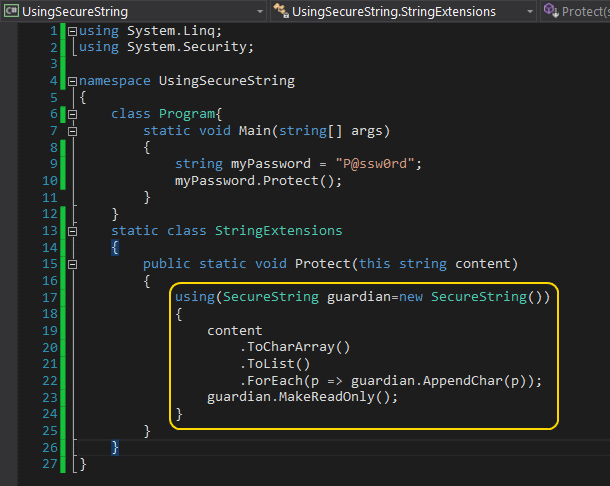The width and height of the screenshot is (610, 486).
Task: Collapse the Main method outline toggle
Action: (x=72, y=131)
